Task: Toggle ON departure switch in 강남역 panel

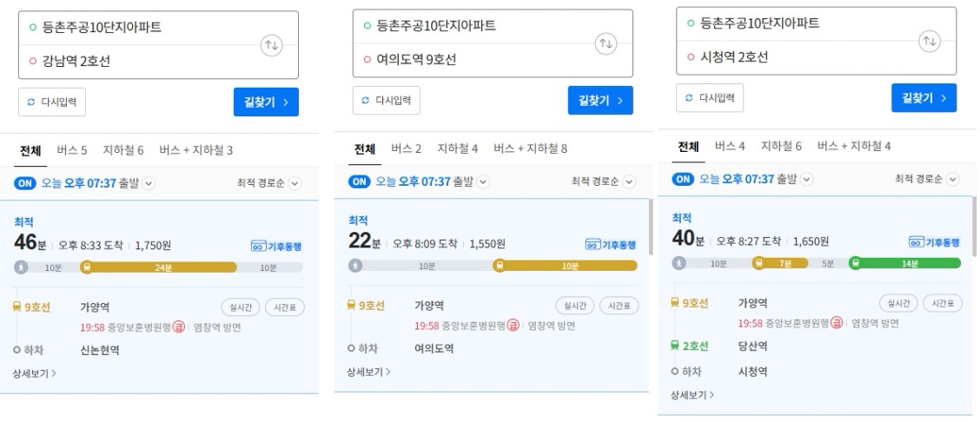Action: click(26, 183)
